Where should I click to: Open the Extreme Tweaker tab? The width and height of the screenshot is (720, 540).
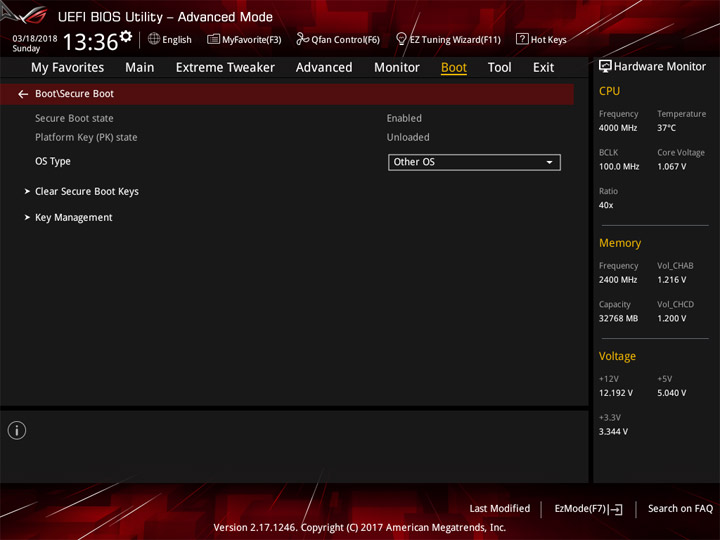pos(225,68)
